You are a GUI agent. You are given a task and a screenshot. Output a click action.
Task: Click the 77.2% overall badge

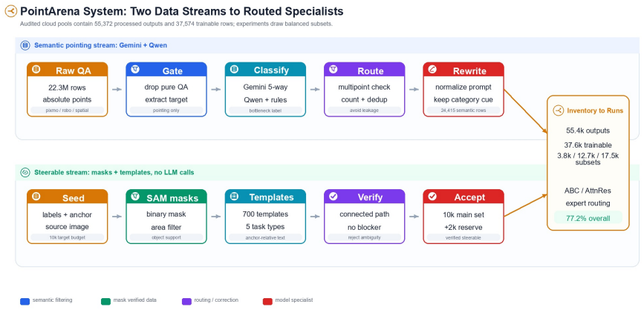pyautogui.click(x=588, y=218)
